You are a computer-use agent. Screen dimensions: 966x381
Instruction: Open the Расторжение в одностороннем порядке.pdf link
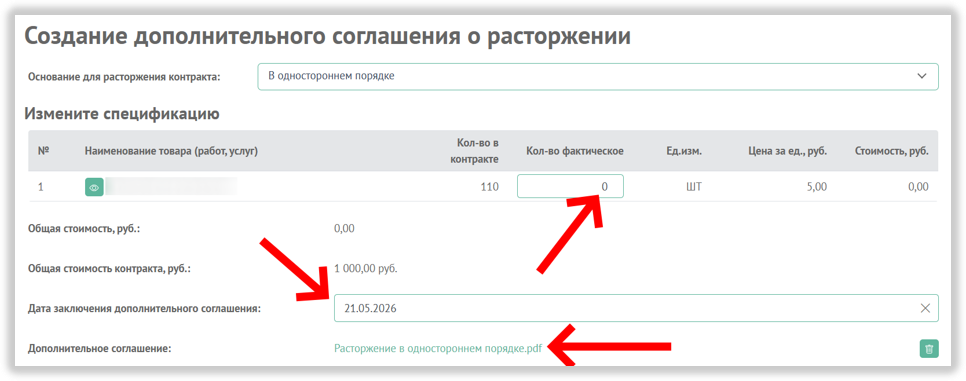[x=438, y=348]
